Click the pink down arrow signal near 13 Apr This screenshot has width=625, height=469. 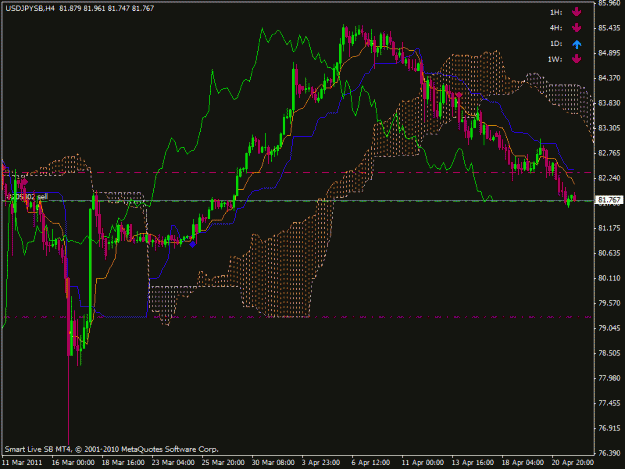[x=459, y=95]
